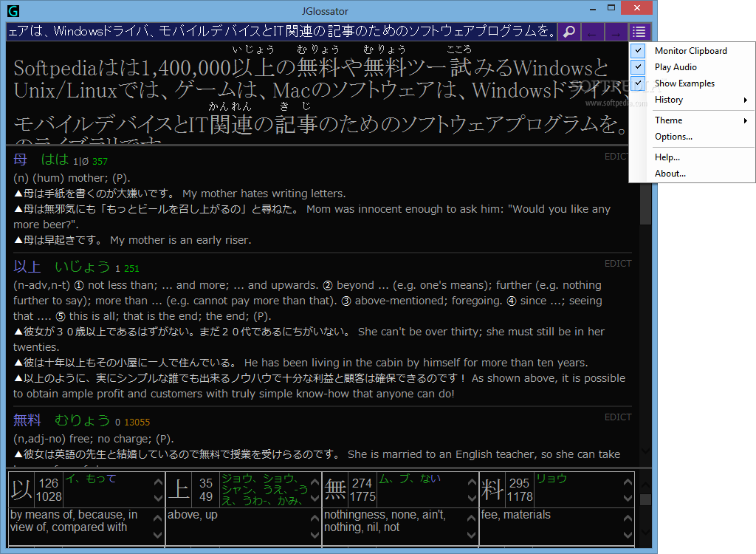
Task: Click the Japanese text input field
Action: (281, 32)
